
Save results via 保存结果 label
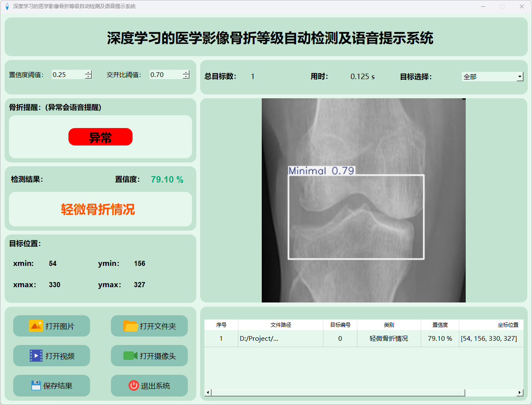click(x=58, y=386)
